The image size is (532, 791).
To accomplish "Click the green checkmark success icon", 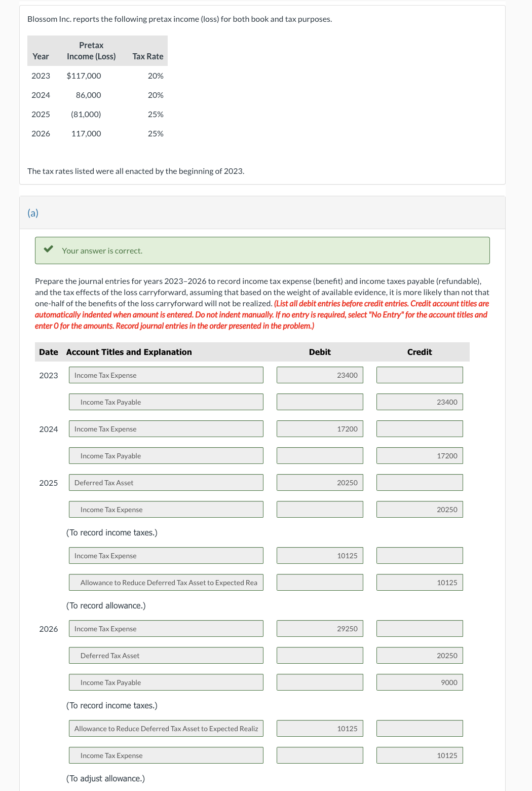I will click(49, 249).
